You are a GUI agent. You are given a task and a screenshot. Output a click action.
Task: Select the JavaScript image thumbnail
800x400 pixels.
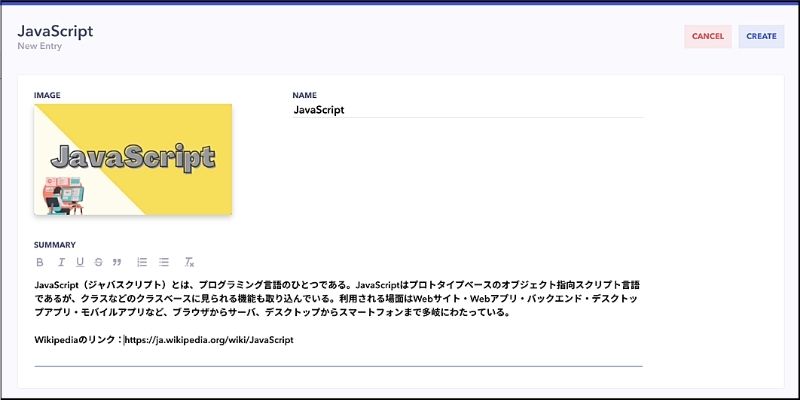(133, 159)
